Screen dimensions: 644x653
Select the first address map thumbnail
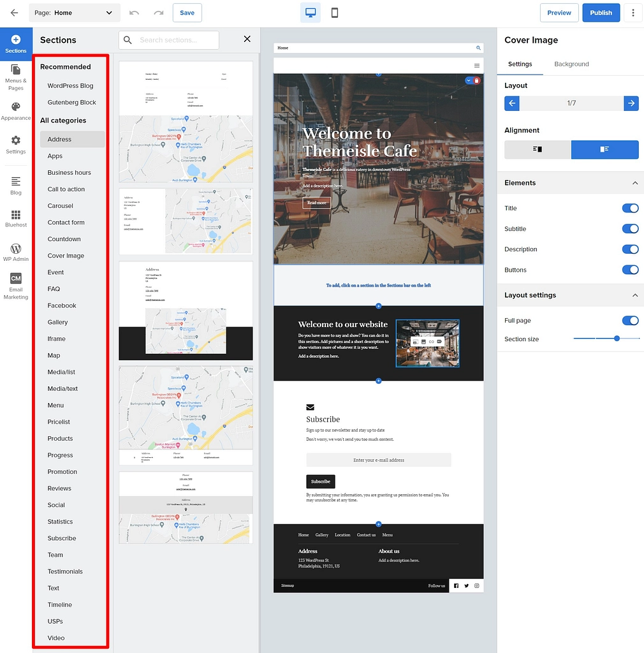(186, 122)
